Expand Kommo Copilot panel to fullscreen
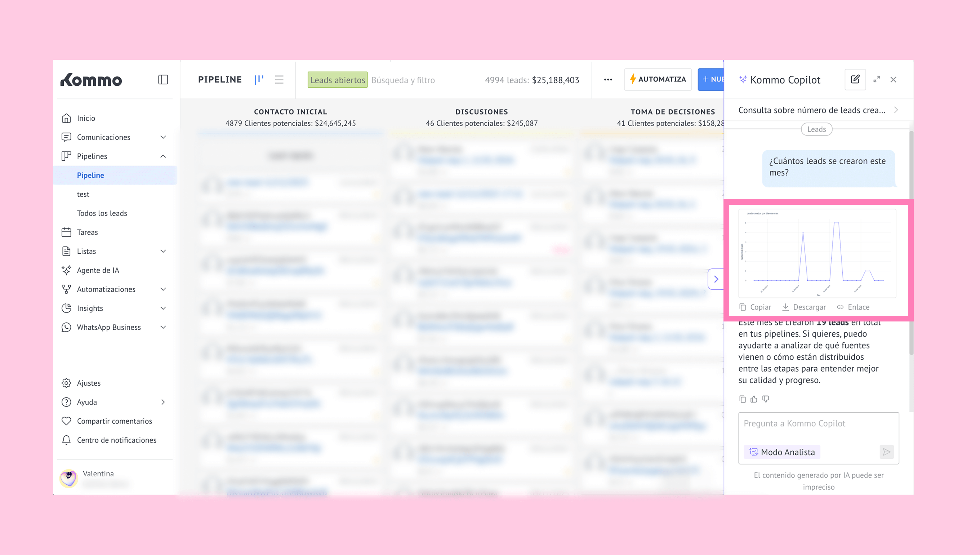This screenshot has width=980, height=555. point(876,79)
